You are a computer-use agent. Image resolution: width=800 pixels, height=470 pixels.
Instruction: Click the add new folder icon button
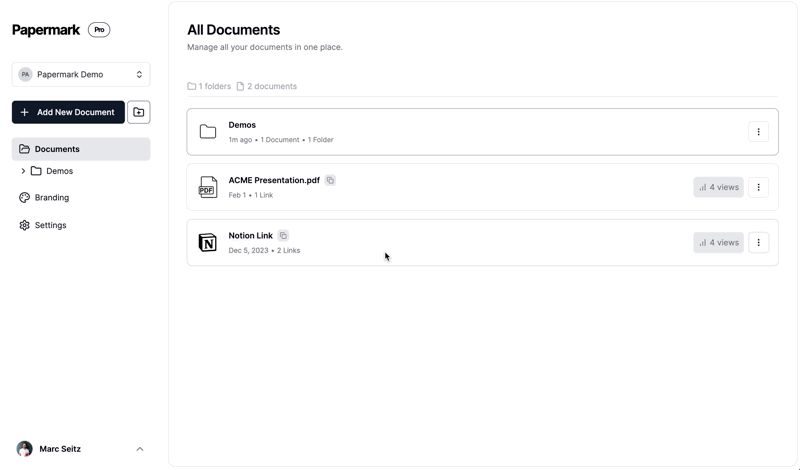139,112
